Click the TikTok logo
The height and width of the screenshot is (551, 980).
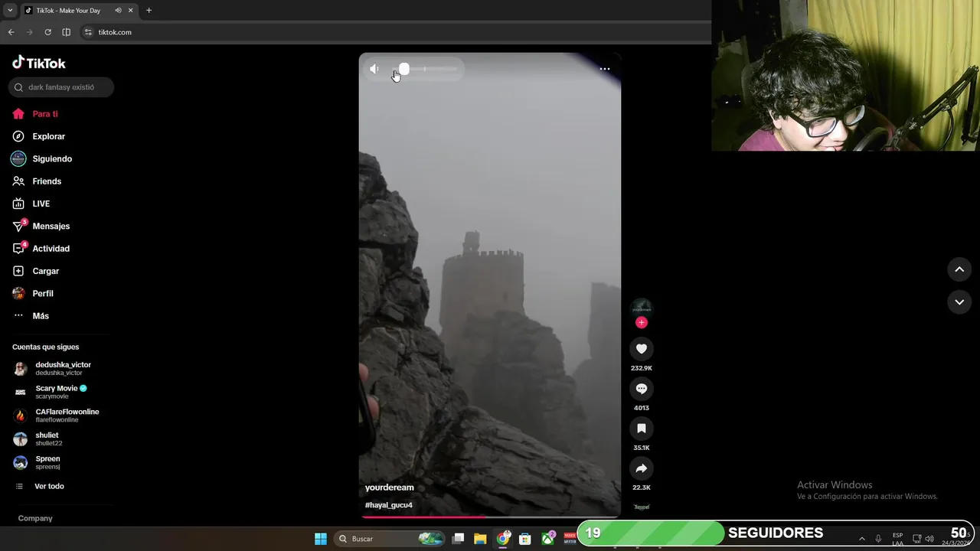pyautogui.click(x=39, y=63)
